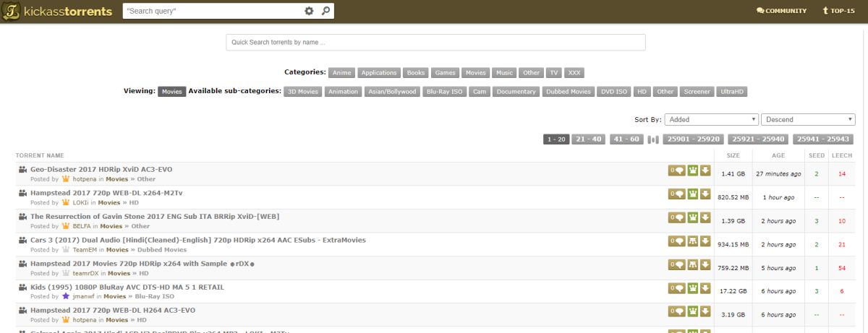Select the Anime category

[x=341, y=72]
